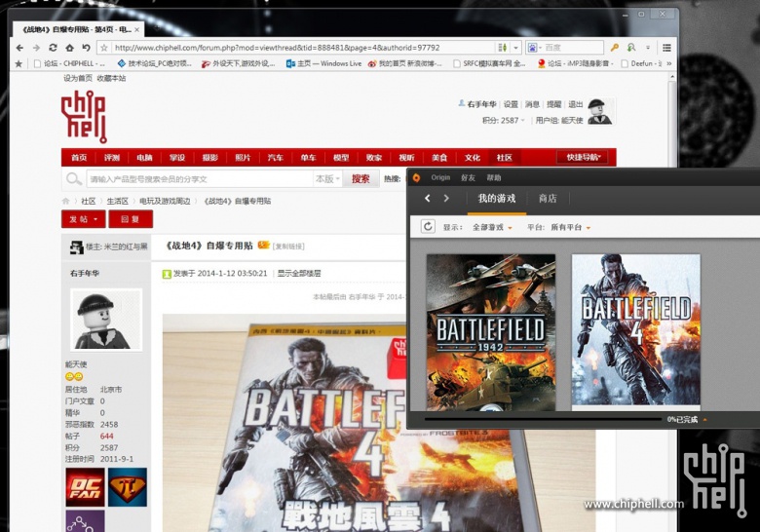This screenshot has width=760, height=532.
Task: Expand the address bar history dropdown arrow
Action: (515, 48)
